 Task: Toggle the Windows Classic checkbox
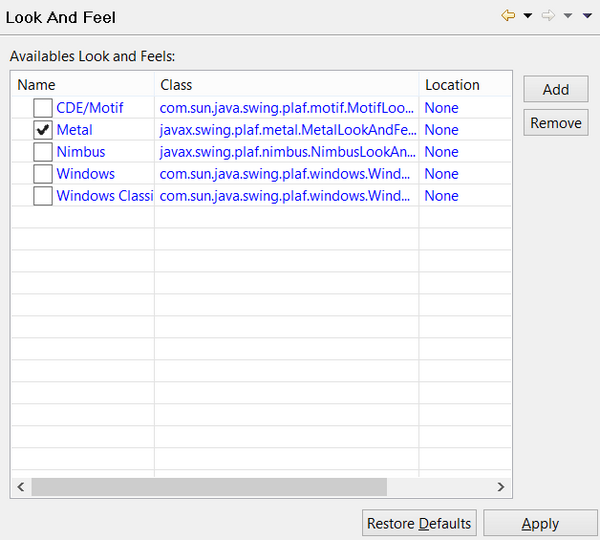point(43,196)
